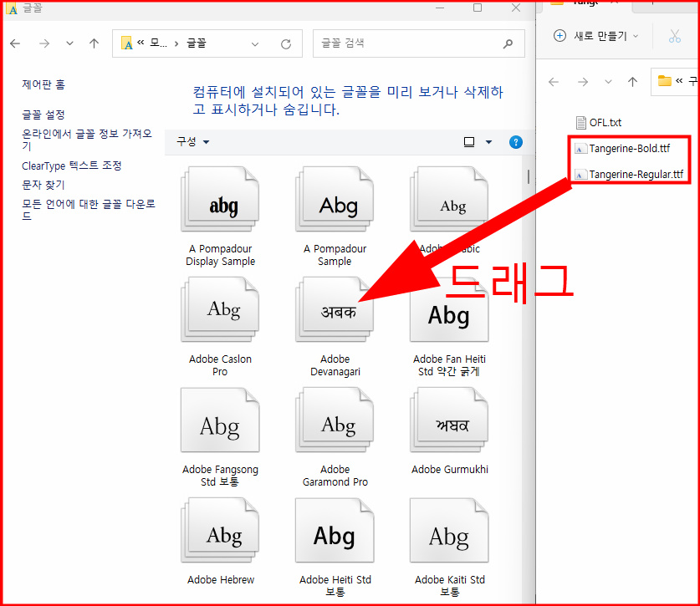This screenshot has width=700, height=606.
Task: Open download fonts for all languages link
Action: [x=89, y=209]
